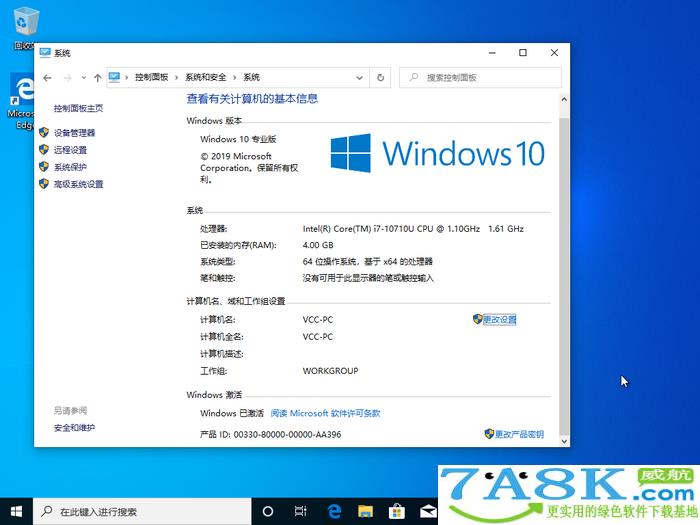Go to Control Panel Home
Viewport: 700px width, 525px height.
tap(78, 108)
